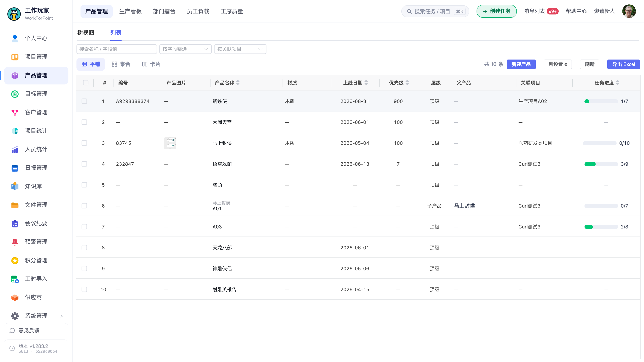This screenshot has width=644, height=362.
Task: Select the checkbox for 射雕英雄传
Action: [x=84, y=289]
